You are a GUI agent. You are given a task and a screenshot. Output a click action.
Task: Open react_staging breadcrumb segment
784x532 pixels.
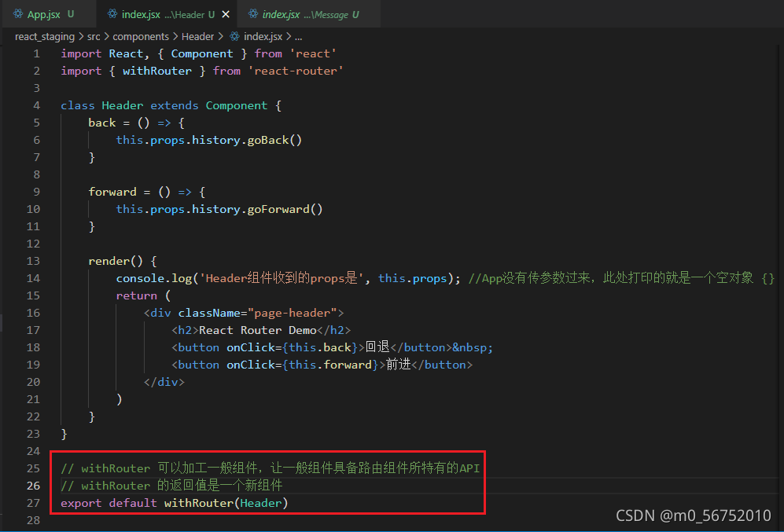pyautogui.click(x=45, y=36)
